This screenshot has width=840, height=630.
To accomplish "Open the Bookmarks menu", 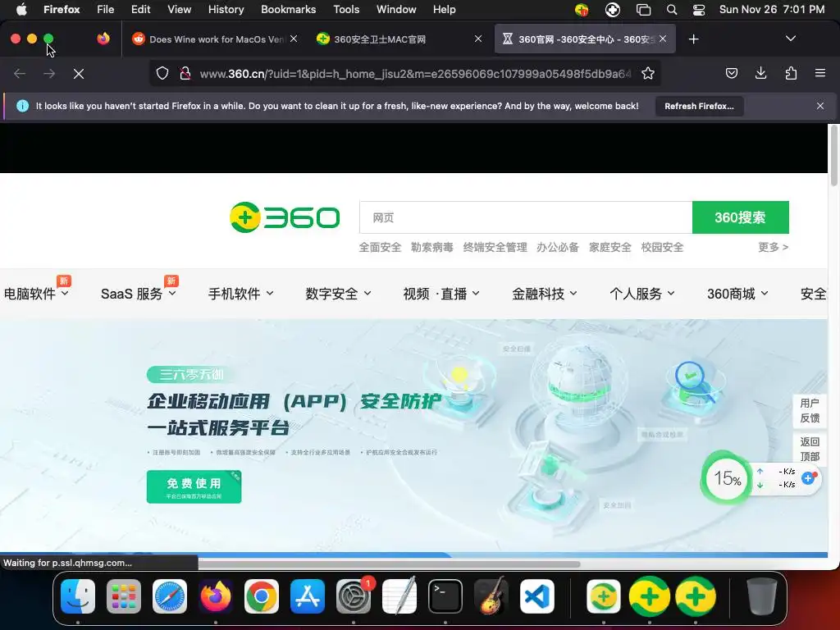I will coord(288,9).
